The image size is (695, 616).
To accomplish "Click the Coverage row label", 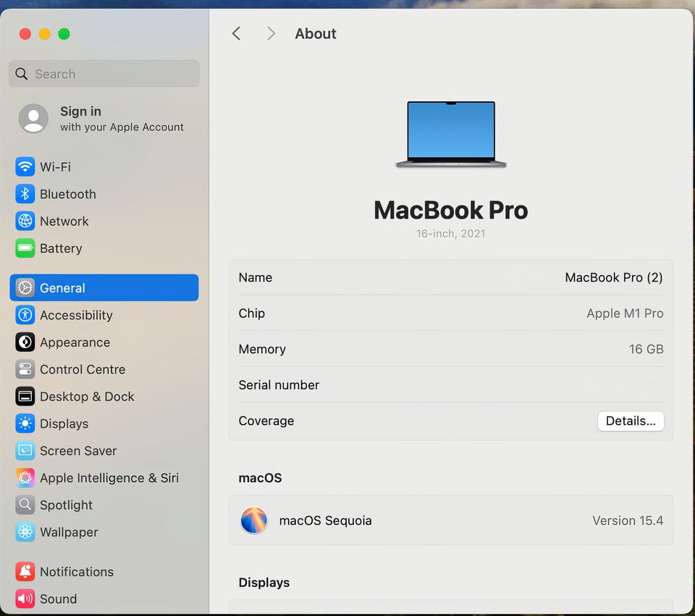I will 266,421.
